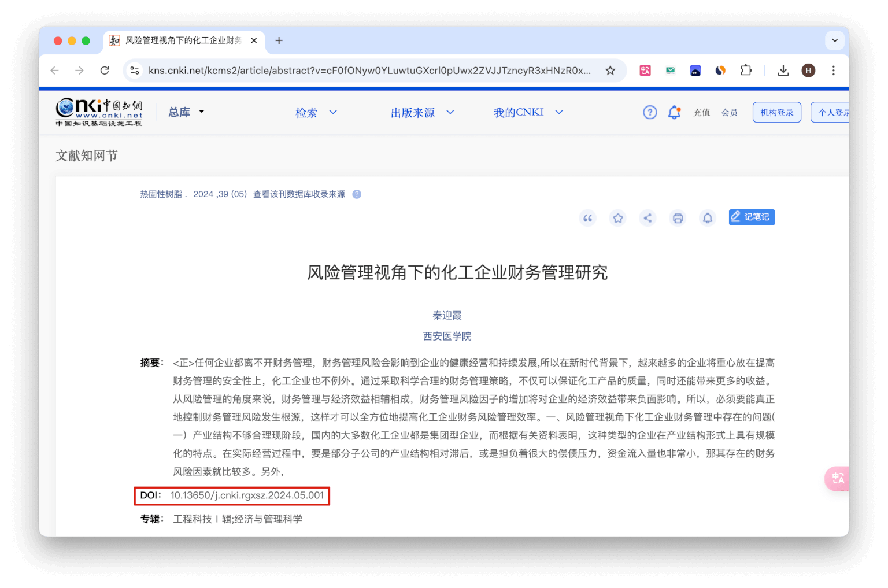Click the pink translate extension icon
Viewport: 888px width, 588px height.
(645, 71)
